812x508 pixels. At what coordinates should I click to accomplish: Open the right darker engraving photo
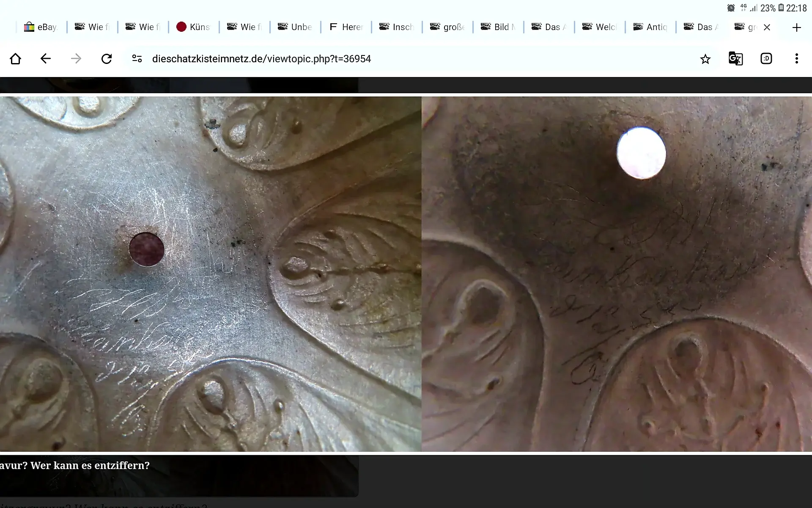point(617,274)
